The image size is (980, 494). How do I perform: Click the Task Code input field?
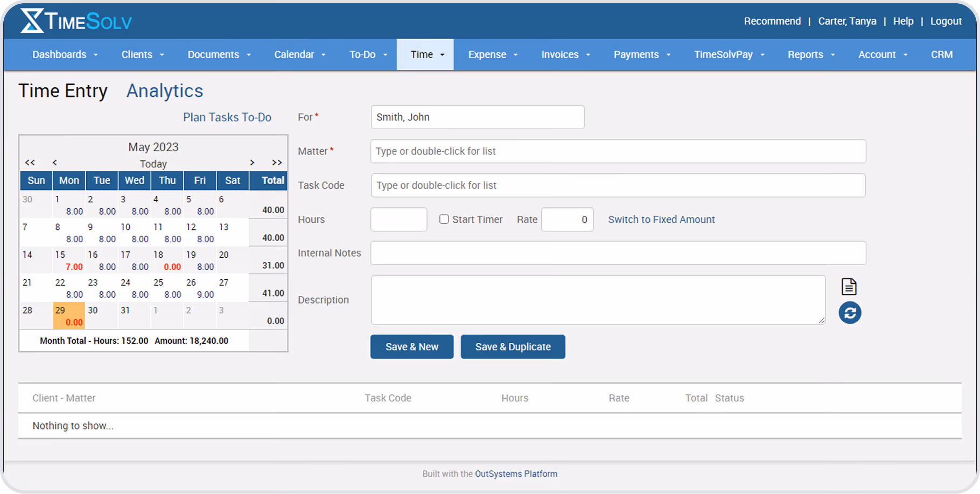(618, 185)
